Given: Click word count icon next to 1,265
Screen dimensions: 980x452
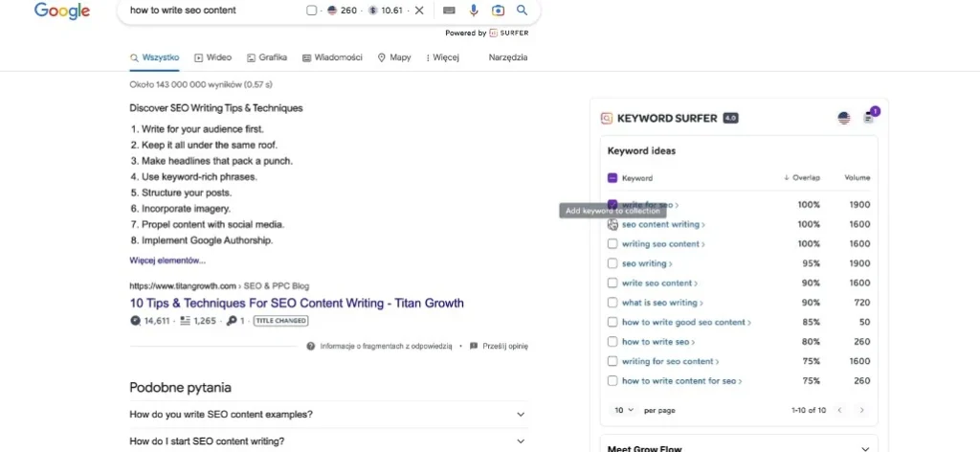Looking at the screenshot, I should point(185,321).
